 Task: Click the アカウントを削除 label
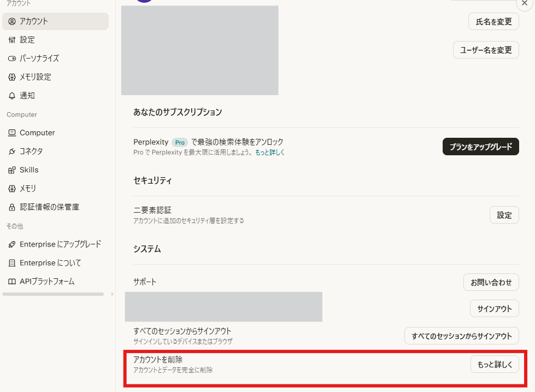[158, 360]
